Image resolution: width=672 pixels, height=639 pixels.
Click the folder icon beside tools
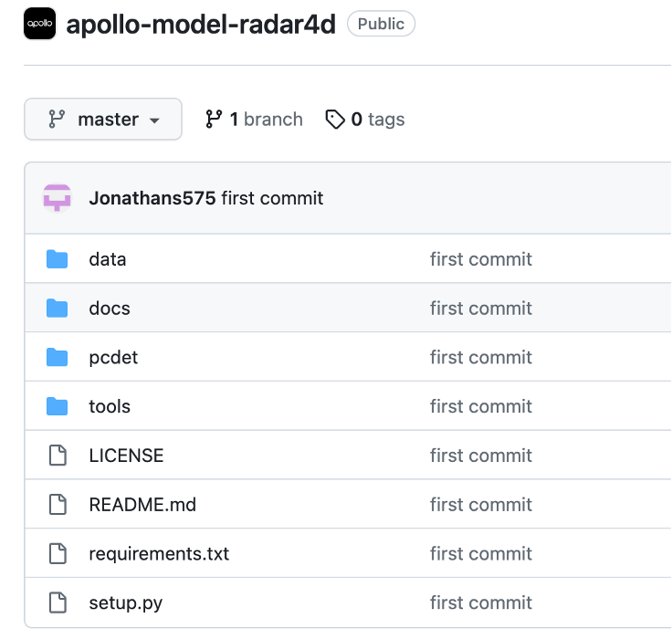[58, 406]
